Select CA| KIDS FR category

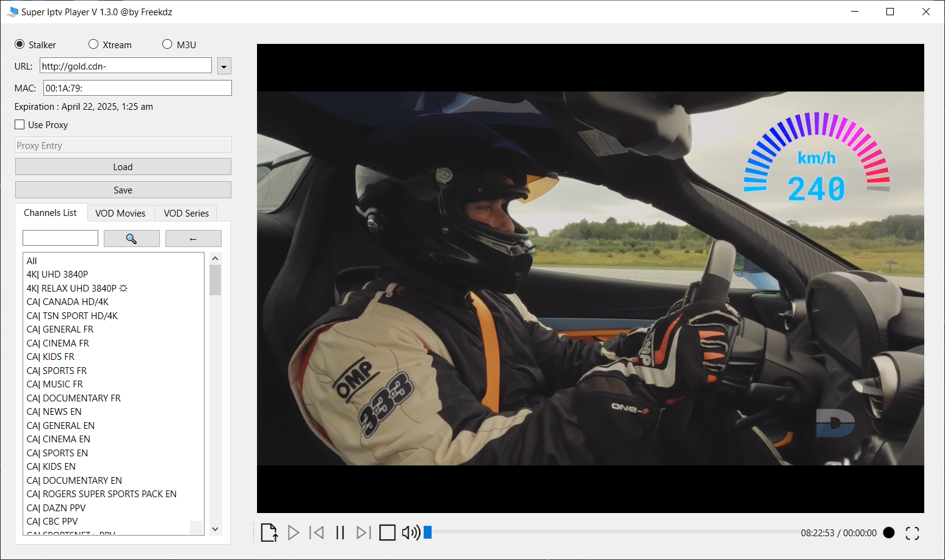pos(113,356)
